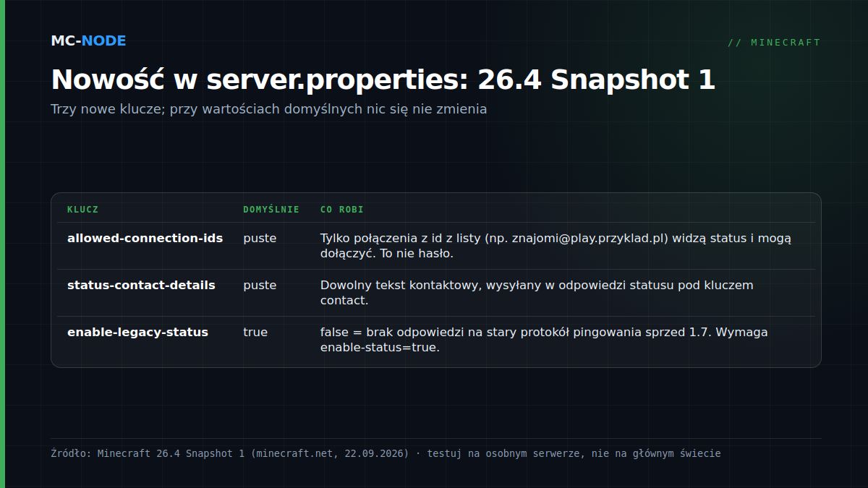The width and height of the screenshot is (868, 488).
Task: Click the MC-NODE logo text
Action: tap(88, 41)
